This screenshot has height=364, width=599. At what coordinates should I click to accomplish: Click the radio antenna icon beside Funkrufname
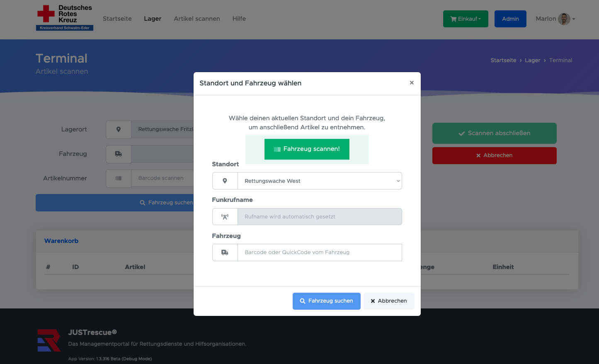pyautogui.click(x=225, y=217)
